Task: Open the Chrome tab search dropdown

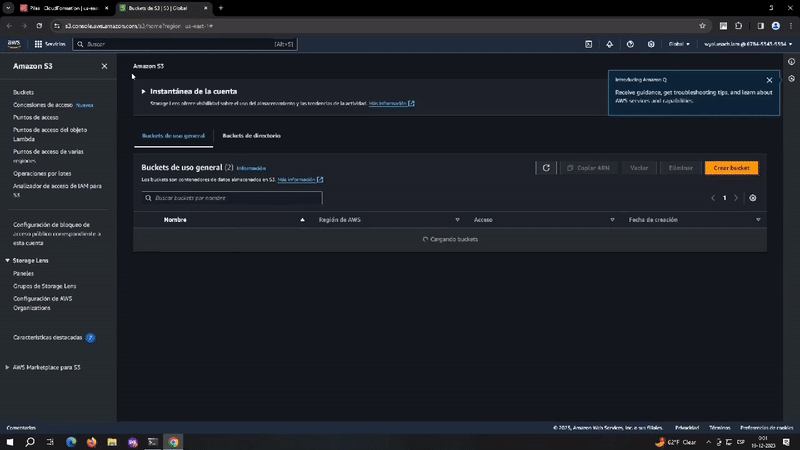Action: click(8, 8)
